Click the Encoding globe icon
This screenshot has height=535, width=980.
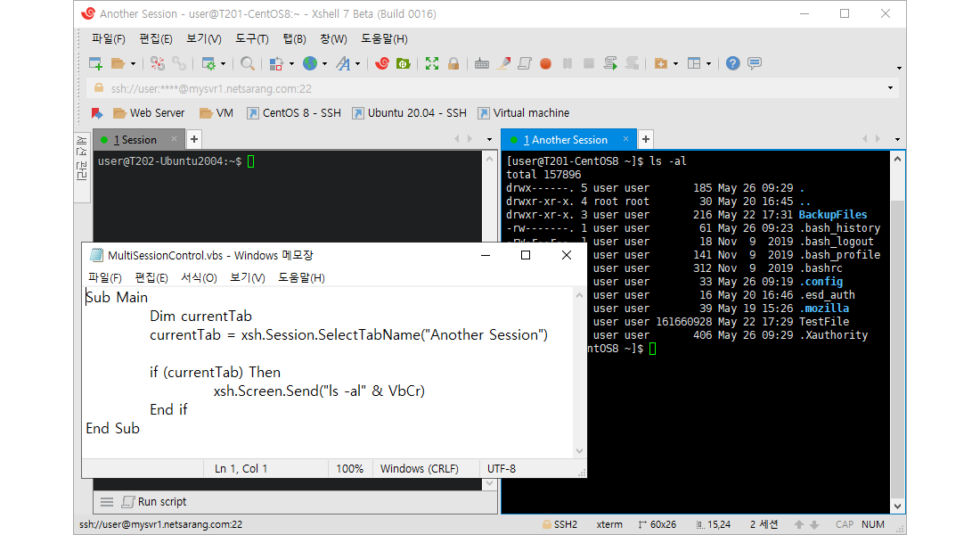310,63
